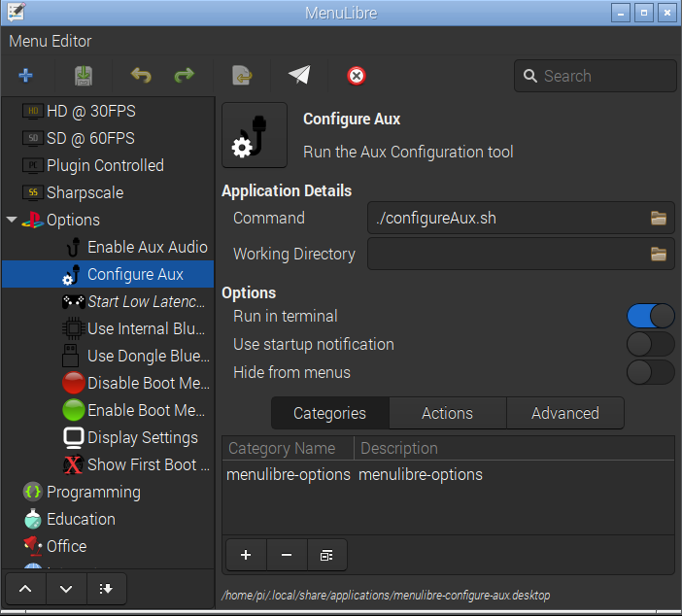Screen dimensions: 682x616
Task: Maximize the MenuLibre window
Action: coord(644,13)
